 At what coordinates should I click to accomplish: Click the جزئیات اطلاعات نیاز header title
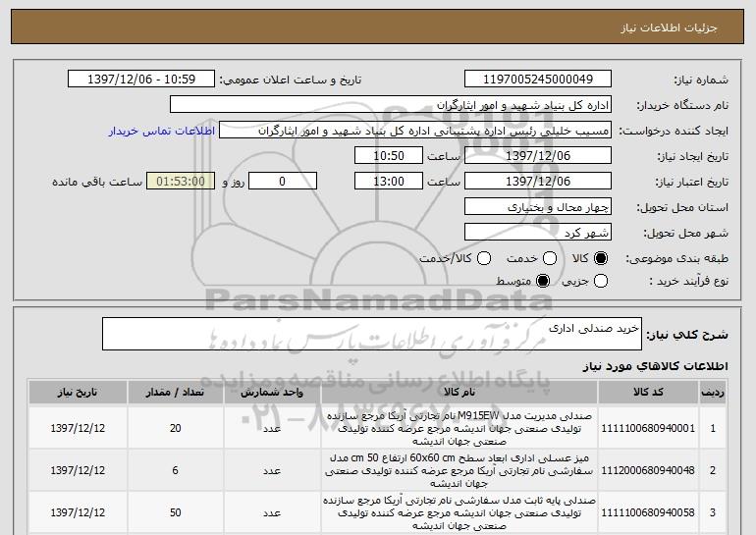coord(669,27)
